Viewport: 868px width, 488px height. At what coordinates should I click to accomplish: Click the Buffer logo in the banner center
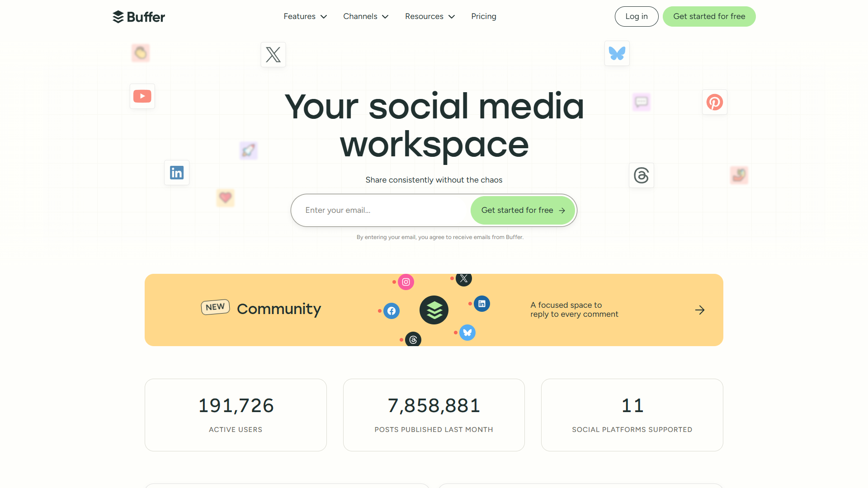(434, 310)
